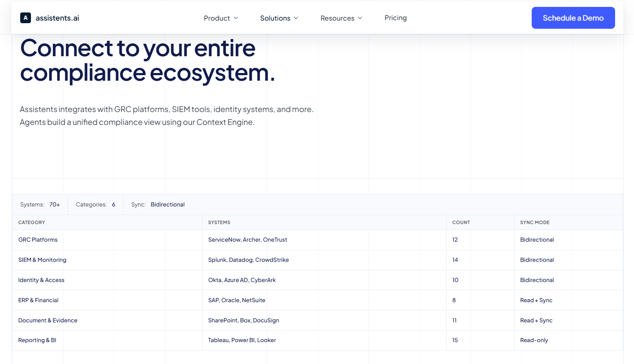Open the assistents.ai home link text

pyautogui.click(x=57, y=18)
